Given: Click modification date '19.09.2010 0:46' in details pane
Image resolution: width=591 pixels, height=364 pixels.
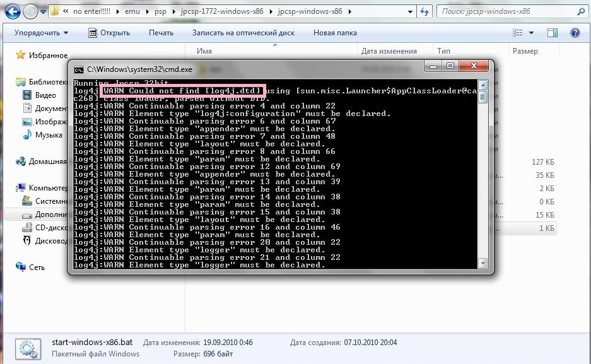Looking at the screenshot, I should [x=228, y=343].
